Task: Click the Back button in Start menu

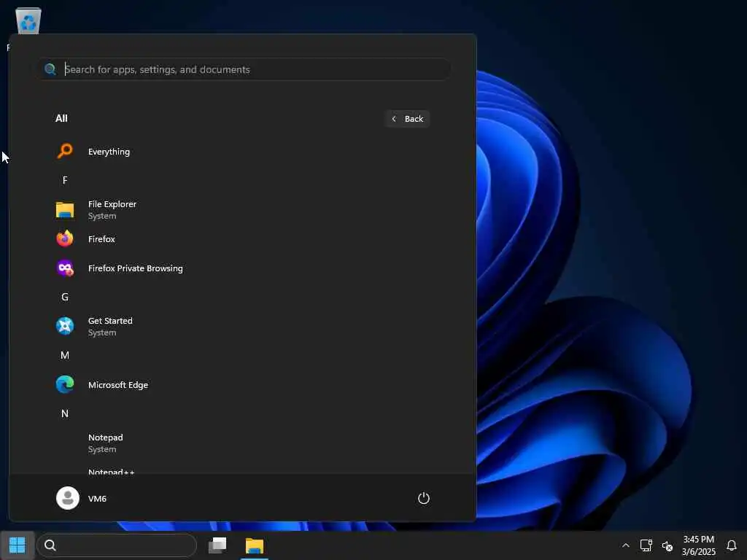Action: point(407,119)
